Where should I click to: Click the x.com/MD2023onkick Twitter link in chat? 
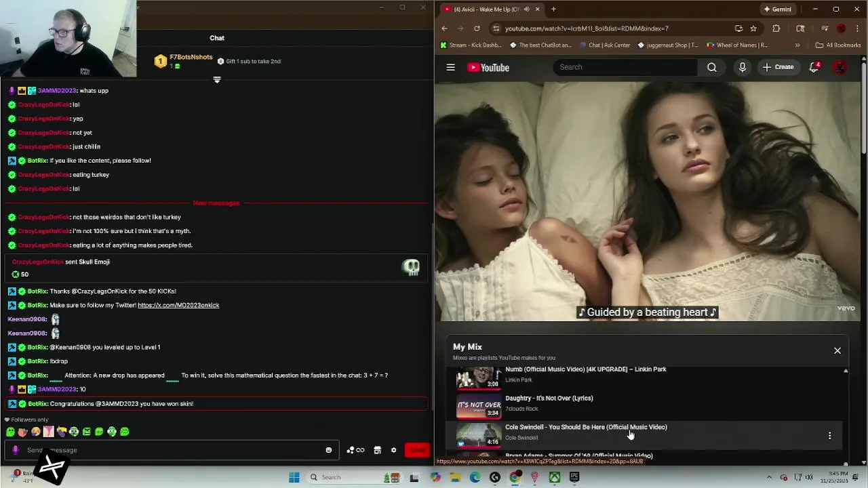click(178, 305)
